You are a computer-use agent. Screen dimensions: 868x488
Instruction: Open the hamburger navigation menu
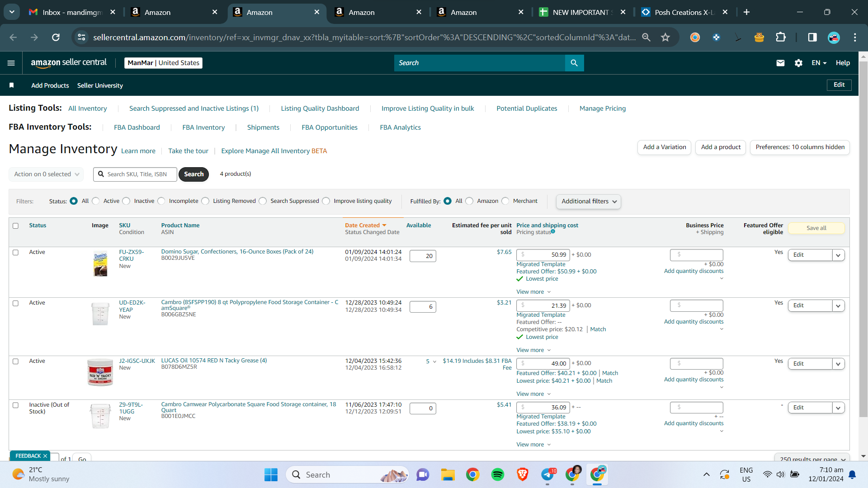point(11,63)
